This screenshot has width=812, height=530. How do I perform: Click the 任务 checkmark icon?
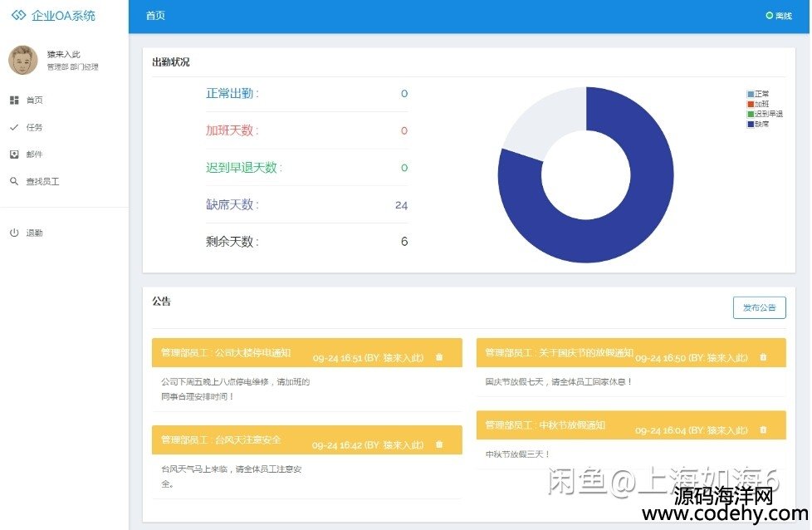tap(14, 127)
